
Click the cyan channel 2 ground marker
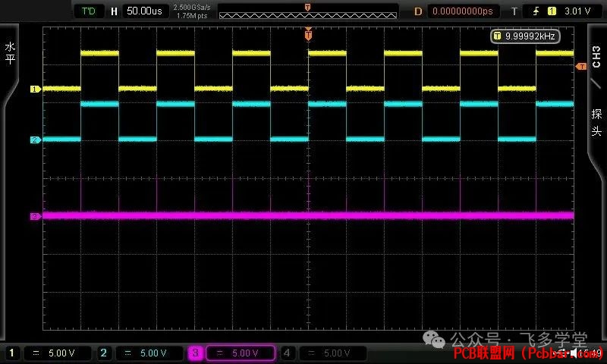(x=35, y=140)
